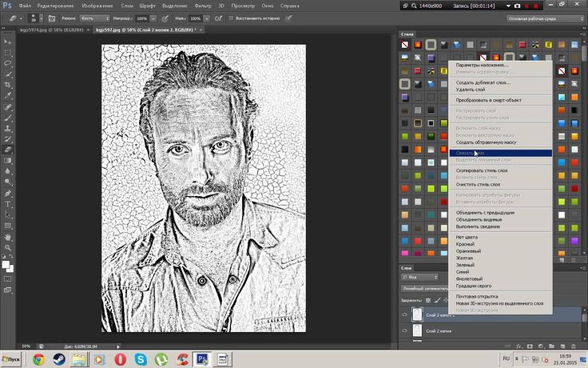
Task: Select the Crop tool in the toolbar
Action: tap(8, 85)
